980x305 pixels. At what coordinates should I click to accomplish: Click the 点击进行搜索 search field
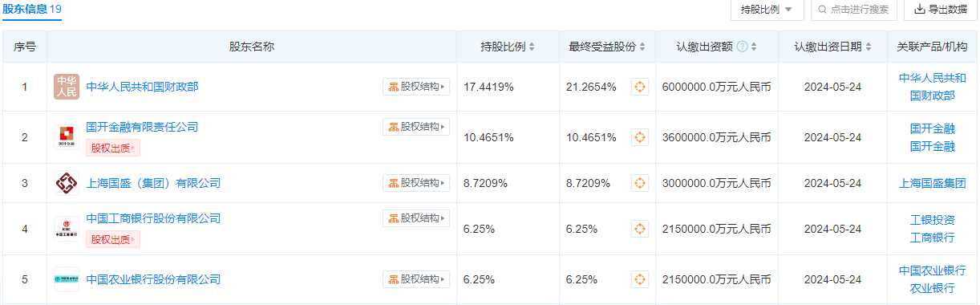click(853, 10)
